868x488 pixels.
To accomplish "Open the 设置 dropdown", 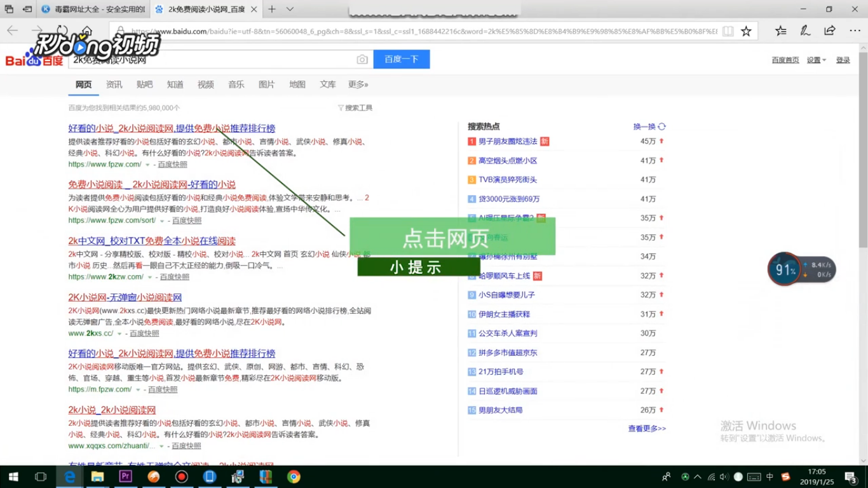I will (x=817, y=60).
